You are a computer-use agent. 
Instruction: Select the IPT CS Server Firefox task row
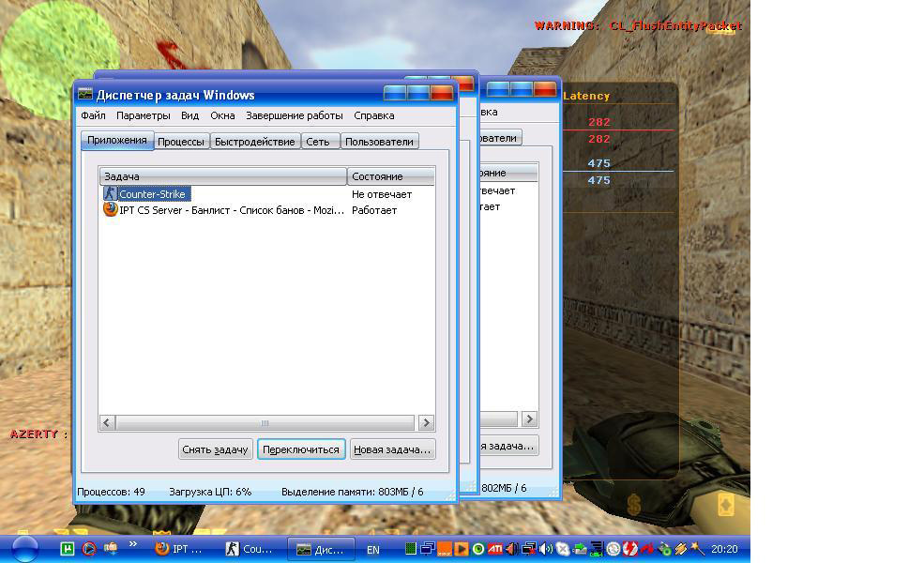[266, 210]
